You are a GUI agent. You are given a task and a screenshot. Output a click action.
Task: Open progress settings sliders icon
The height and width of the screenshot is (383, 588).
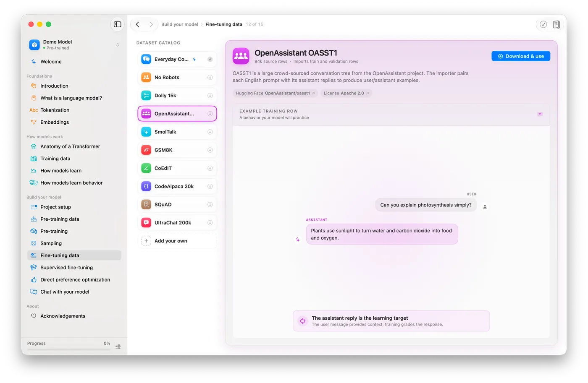click(118, 347)
